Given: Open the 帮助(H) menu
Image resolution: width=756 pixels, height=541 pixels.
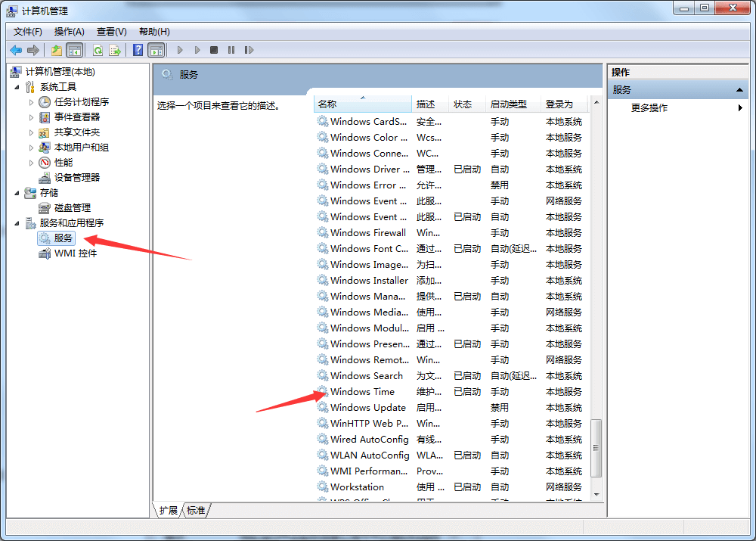Looking at the screenshot, I should click(x=154, y=32).
